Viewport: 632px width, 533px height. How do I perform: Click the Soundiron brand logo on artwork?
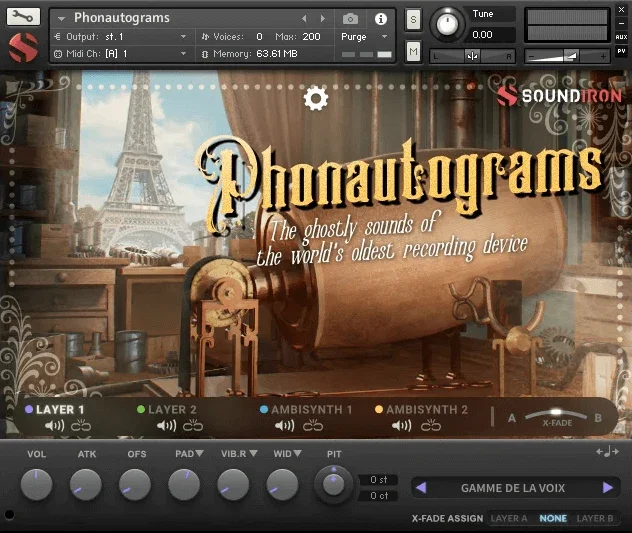[x=559, y=96]
